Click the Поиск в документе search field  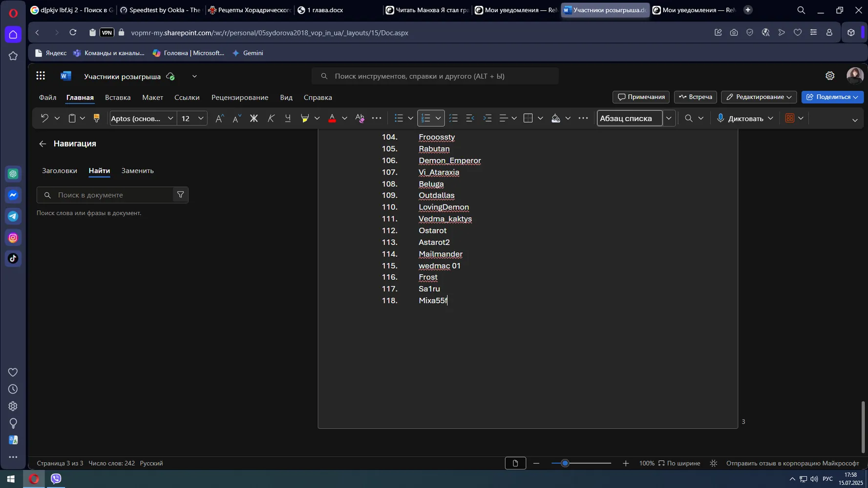(x=112, y=195)
